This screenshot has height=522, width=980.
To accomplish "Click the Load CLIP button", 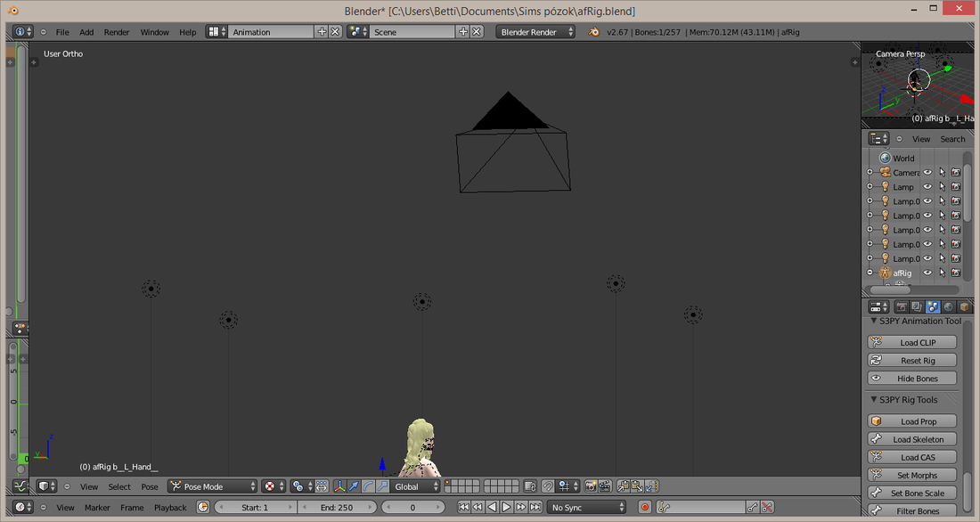I will (912, 342).
